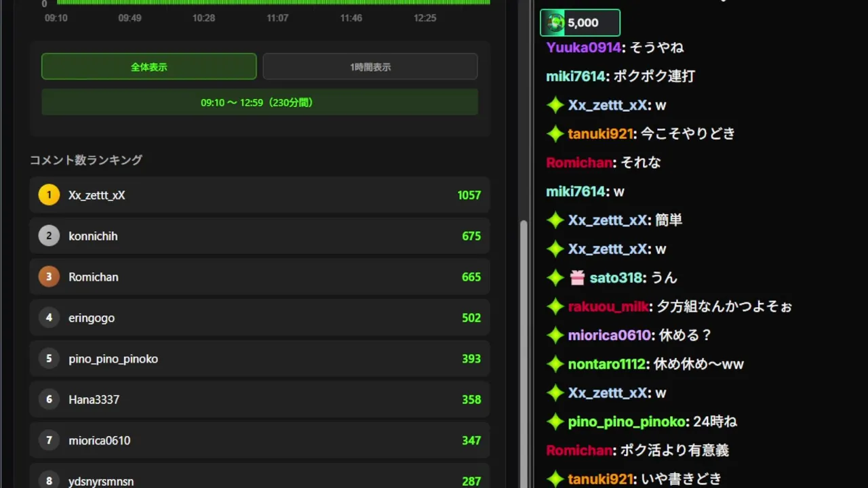Click the comment count 1057

coord(469,195)
